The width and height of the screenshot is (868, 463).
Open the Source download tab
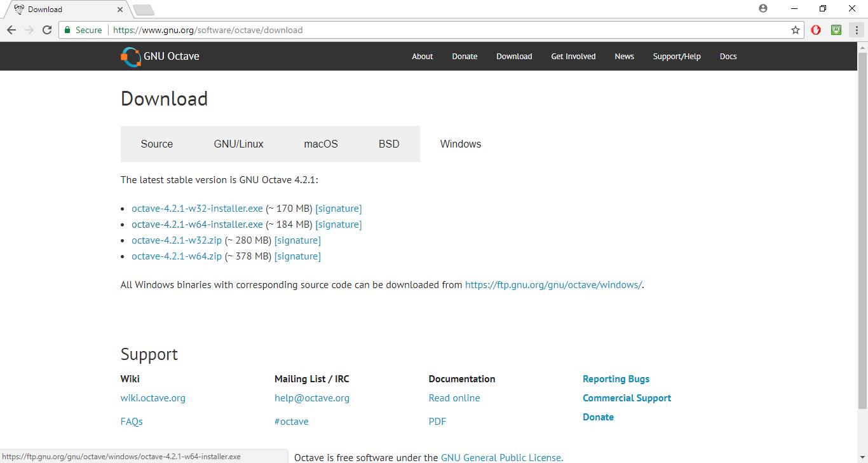pos(157,144)
